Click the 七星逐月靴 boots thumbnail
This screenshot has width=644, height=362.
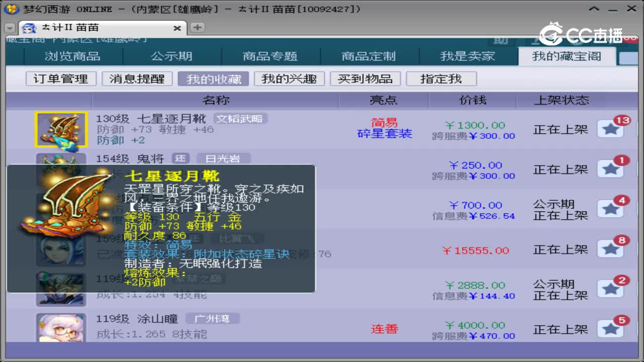[x=61, y=129]
